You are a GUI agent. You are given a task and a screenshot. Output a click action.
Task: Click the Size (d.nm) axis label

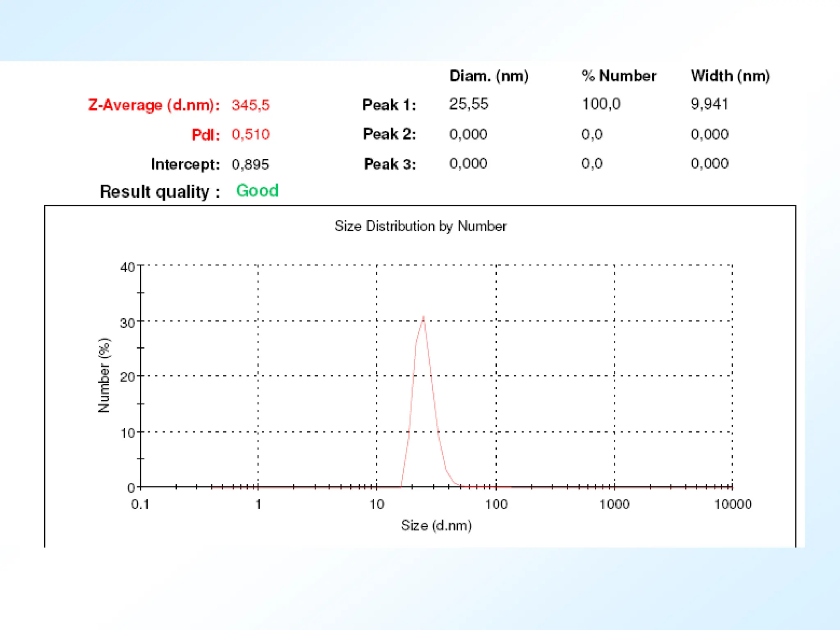pyautogui.click(x=436, y=525)
